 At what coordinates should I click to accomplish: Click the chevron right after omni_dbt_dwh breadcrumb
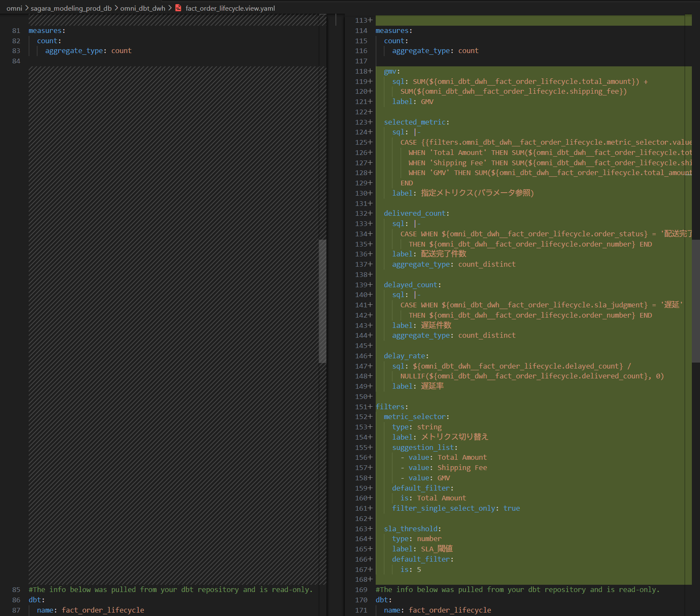(x=170, y=8)
